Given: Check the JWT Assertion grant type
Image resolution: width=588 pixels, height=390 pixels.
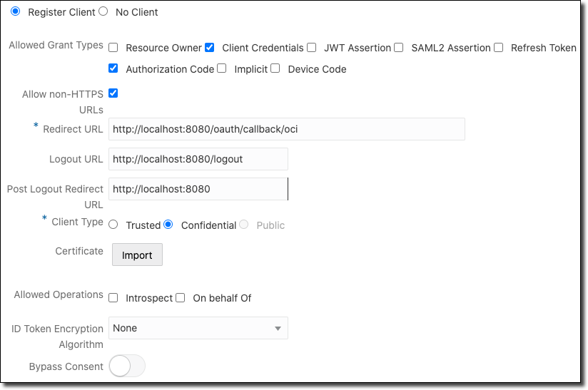Looking at the screenshot, I should 312,48.
